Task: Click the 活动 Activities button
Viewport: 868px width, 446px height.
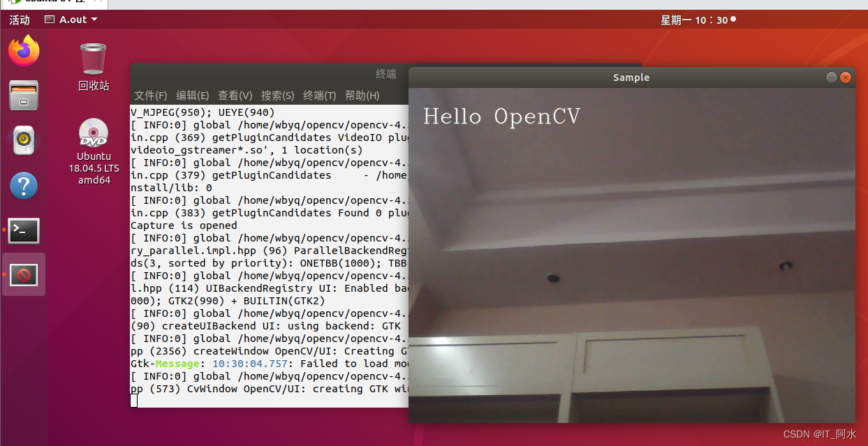Action: click(20, 20)
